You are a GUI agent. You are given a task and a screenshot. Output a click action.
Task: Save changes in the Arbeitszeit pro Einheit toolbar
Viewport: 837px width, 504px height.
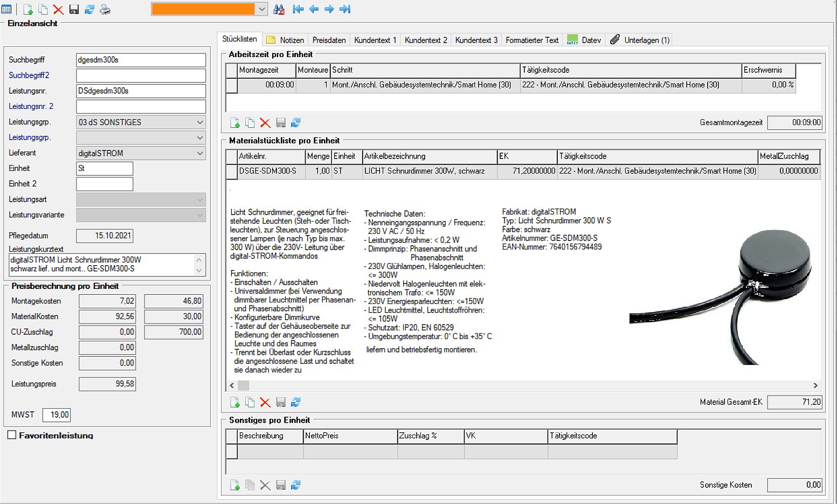[x=281, y=123]
